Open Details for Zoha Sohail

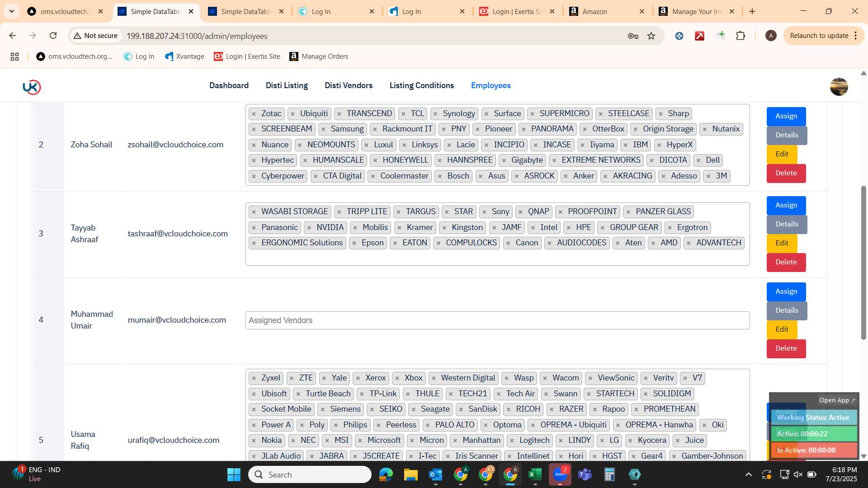point(787,136)
